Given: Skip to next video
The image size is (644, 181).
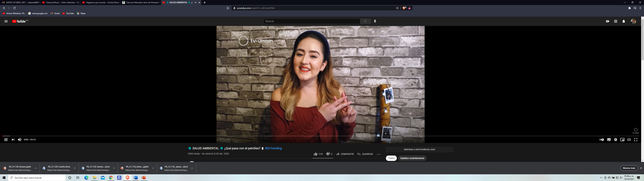Looking at the screenshot, I should [x=13, y=139].
